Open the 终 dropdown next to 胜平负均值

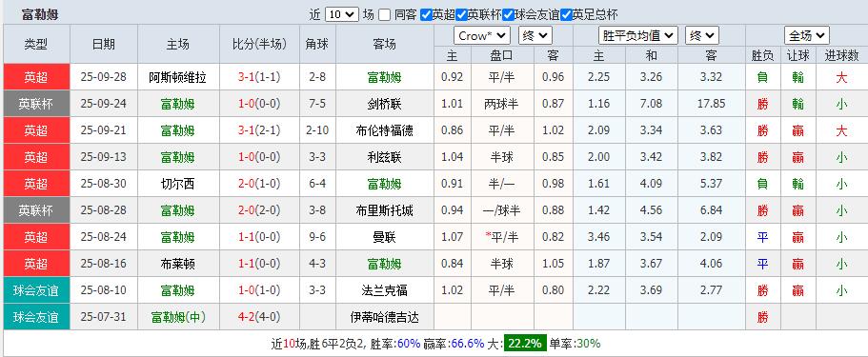(702, 36)
